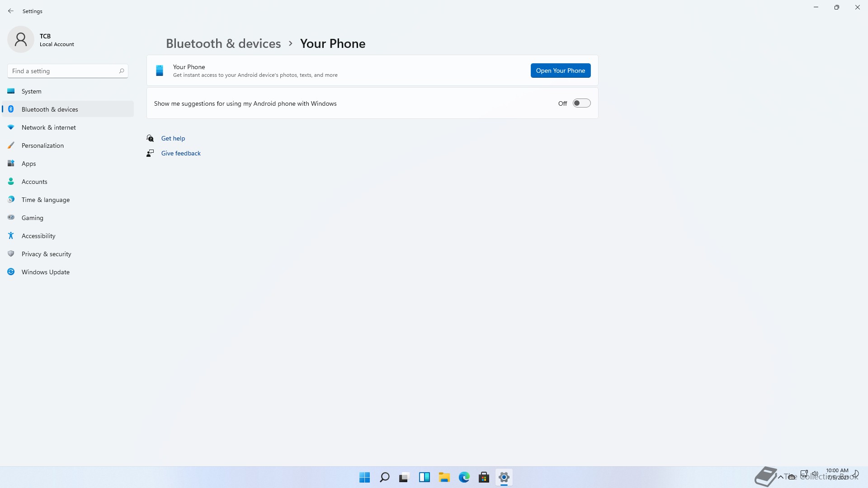Click the TCB Local Account name
Screen dimensions: 868x488
(57, 40)
